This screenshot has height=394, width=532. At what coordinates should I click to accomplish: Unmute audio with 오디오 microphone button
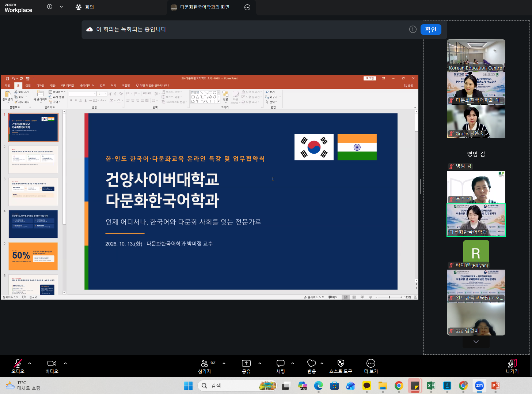pyautogui.click(x=18, y=366)
